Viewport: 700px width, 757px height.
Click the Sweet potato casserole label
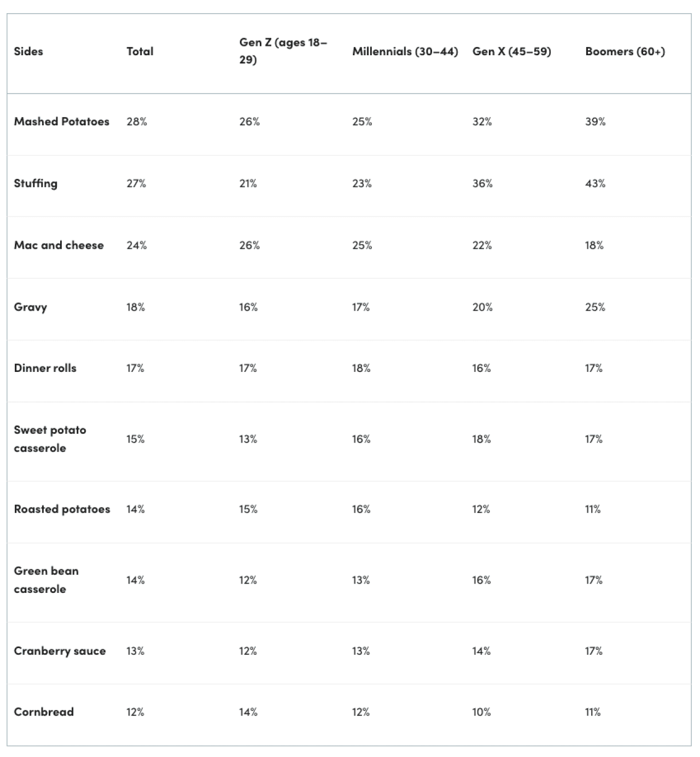50,439
